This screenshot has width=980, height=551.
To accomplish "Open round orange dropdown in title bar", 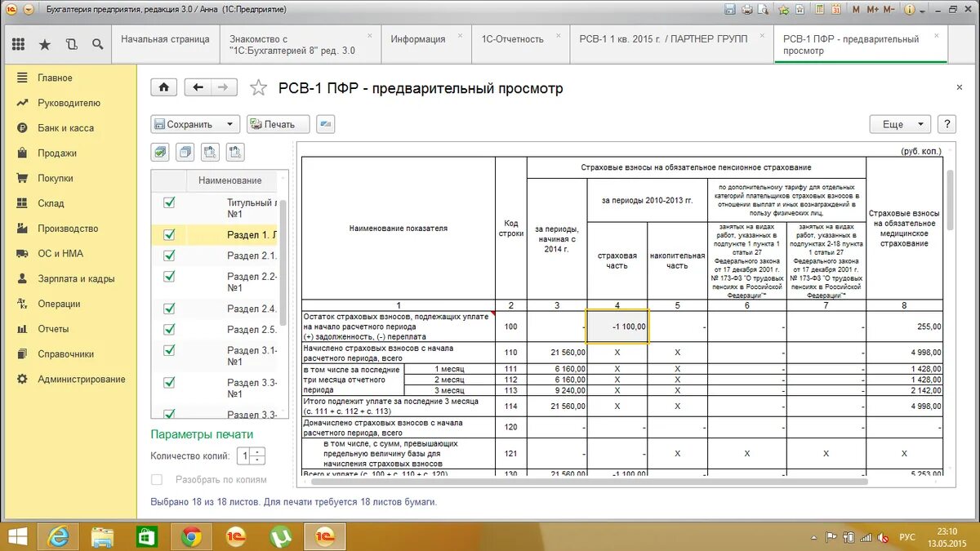I will [29, 10].
